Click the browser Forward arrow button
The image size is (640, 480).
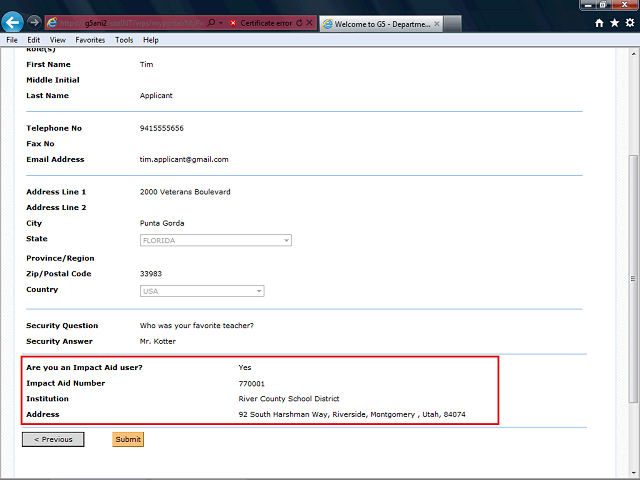pyautogui.click(x=34, y=21)
